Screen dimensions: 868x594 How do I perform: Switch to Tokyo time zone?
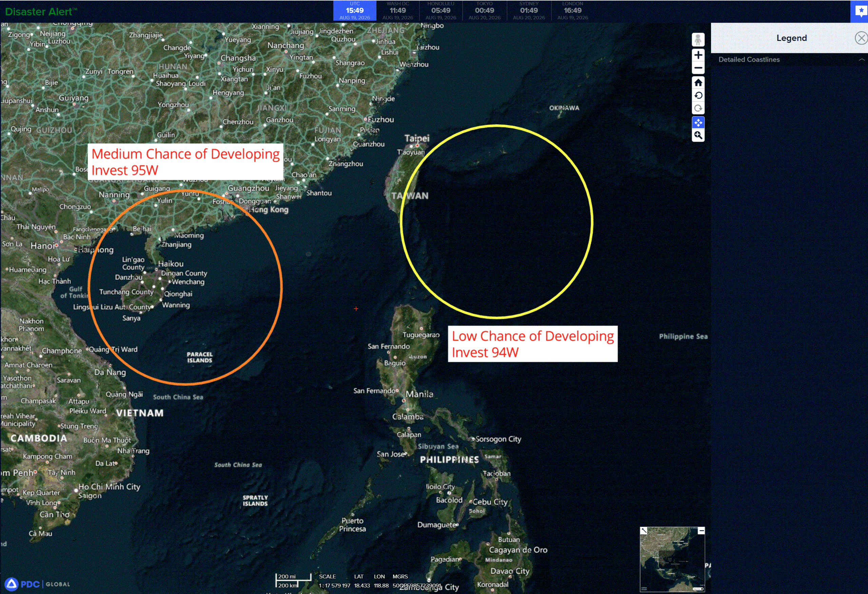(x=485, y=11)
